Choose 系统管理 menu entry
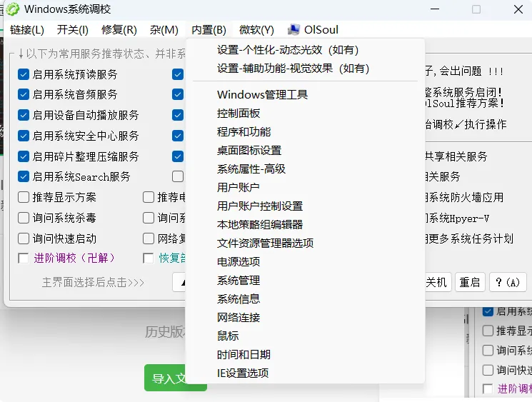The width and height of the screenshot is (532, 402). tap(306, 280)
